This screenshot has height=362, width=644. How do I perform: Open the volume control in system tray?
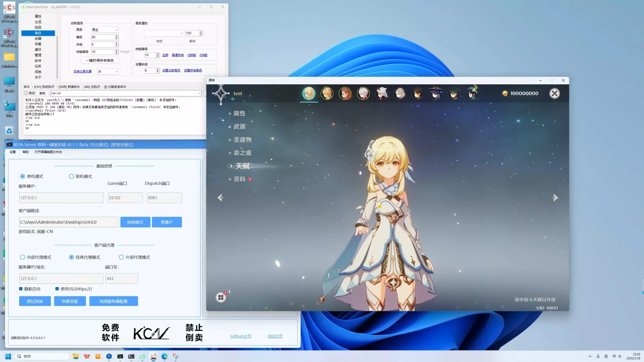(620, 356)
